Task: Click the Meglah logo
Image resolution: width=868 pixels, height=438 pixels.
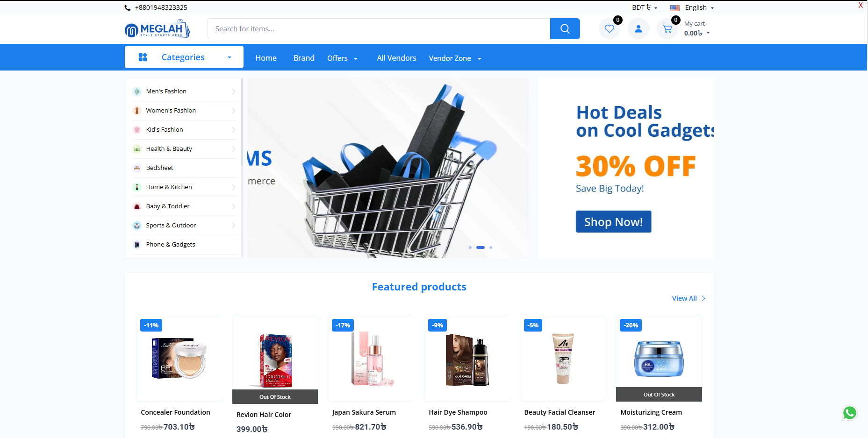Action: (157, 29)
